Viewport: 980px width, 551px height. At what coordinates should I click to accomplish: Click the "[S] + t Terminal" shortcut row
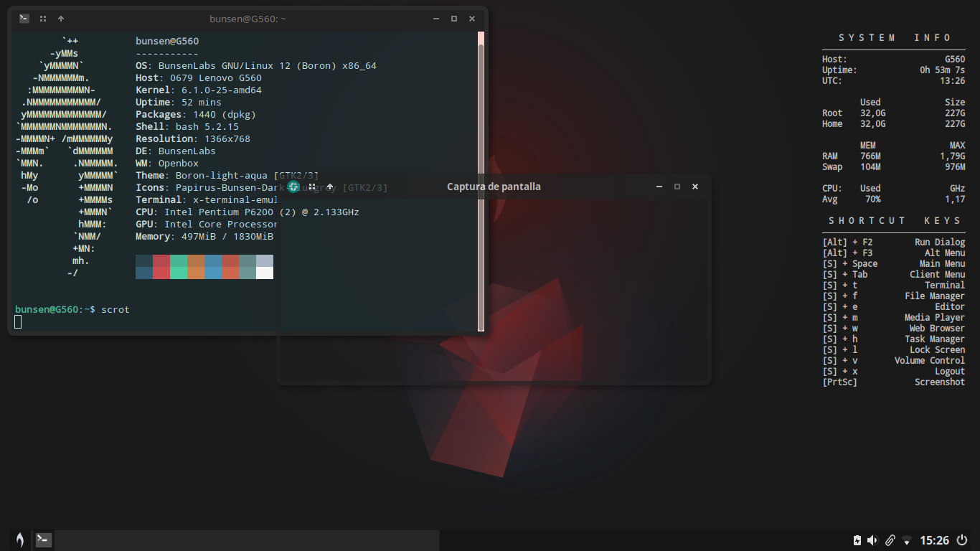pyautogui.click(x=893, y=286)
